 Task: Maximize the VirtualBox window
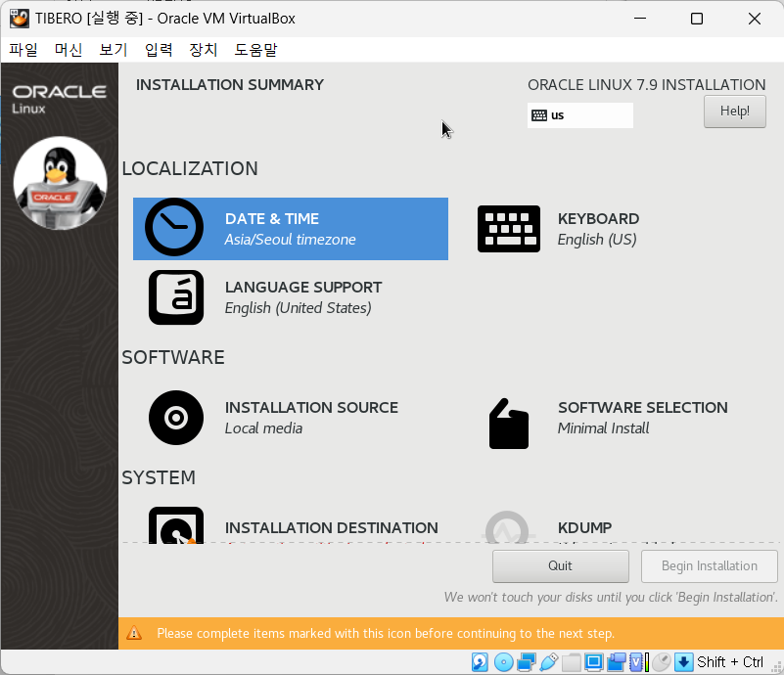[697, 19]
